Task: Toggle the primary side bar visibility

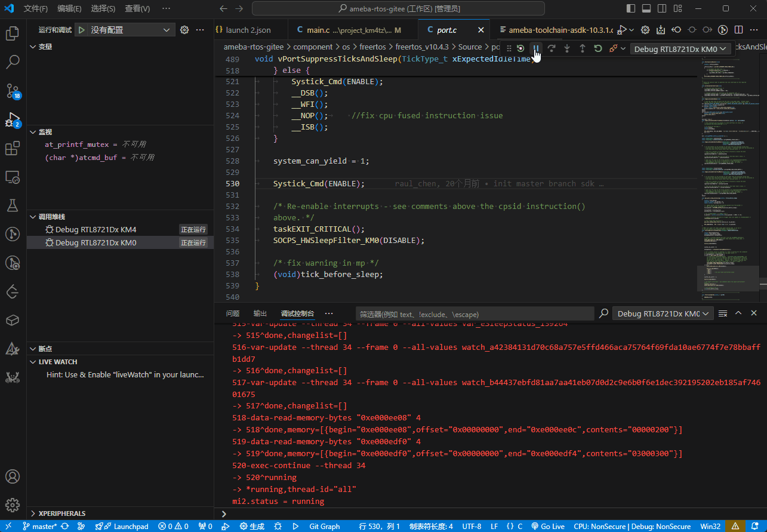Action: coord(632,9)
